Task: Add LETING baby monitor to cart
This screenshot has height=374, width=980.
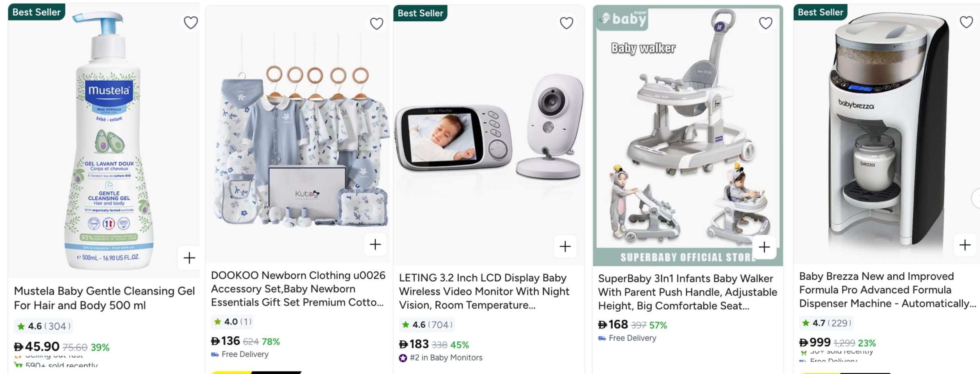Action: click(x=565, y=246)
